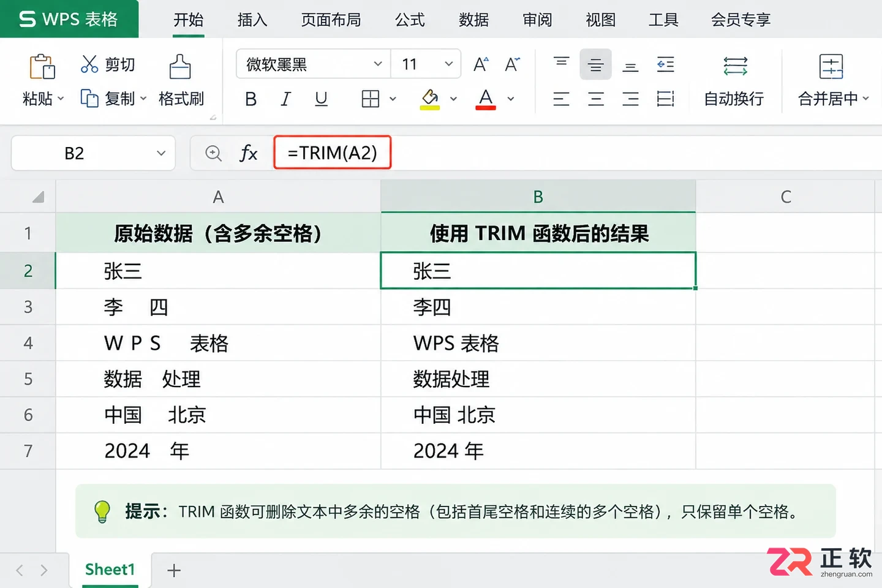Switch to the Insert (插入) tab
This screenshot has width=882, height=588.
point(252,20)
